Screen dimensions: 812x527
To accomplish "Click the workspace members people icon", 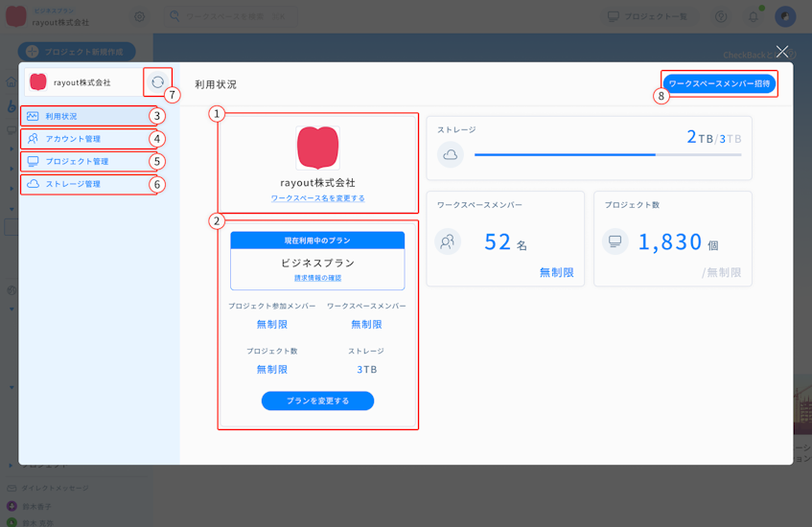I will coord(448,241).
